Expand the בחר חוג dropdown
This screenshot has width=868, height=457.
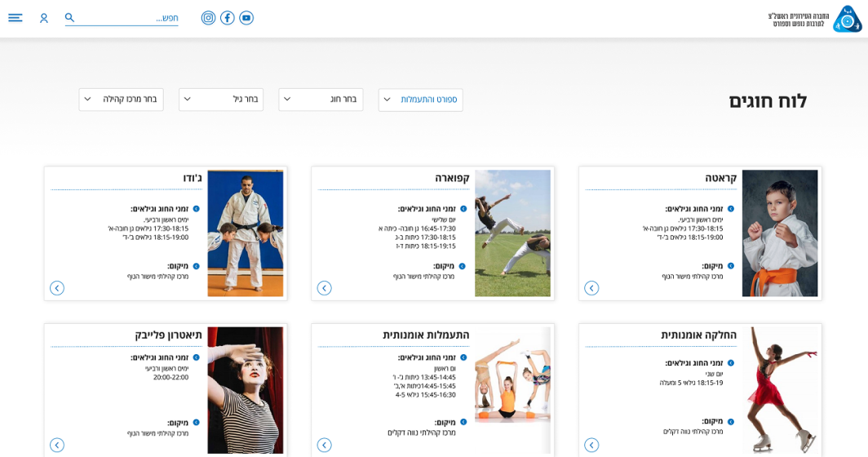coord(321,100)
